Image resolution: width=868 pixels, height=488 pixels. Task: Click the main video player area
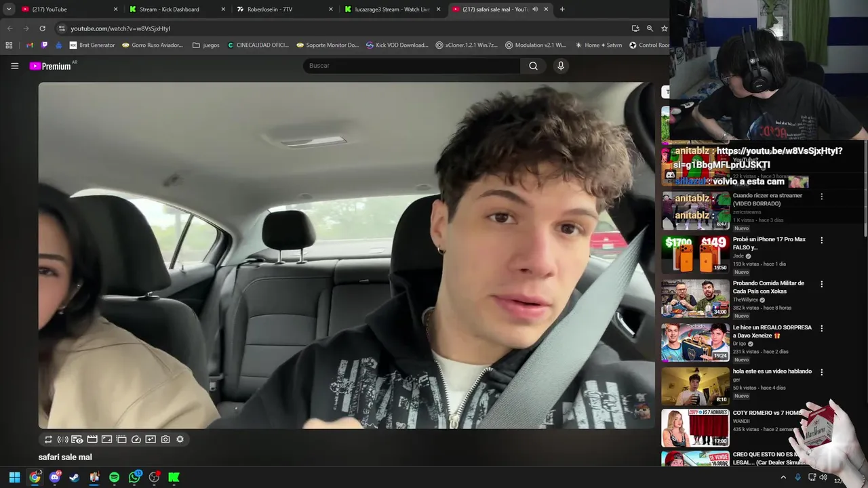tap(347, 256)
